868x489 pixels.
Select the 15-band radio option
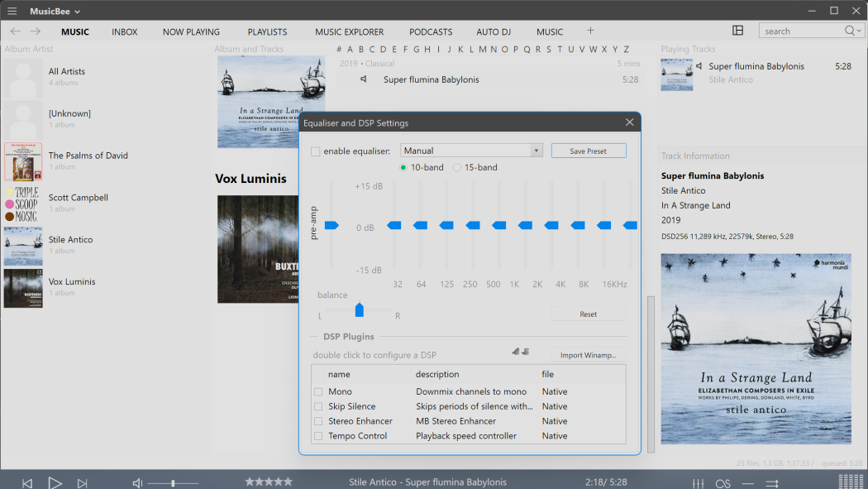(457, 167)
